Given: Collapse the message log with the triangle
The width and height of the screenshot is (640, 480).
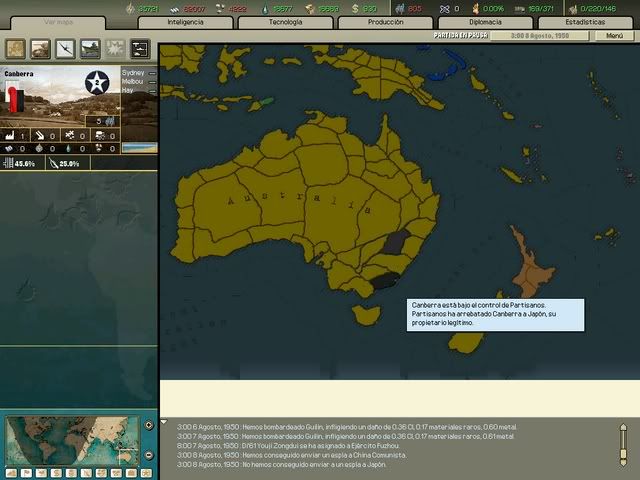Looking at the screenshot, I should 164,422.
